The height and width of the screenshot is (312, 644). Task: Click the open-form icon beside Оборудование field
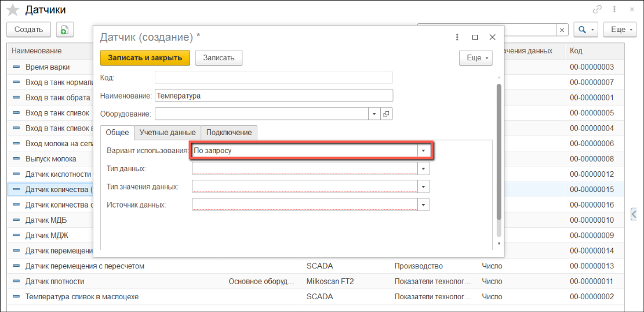[387, 114]
